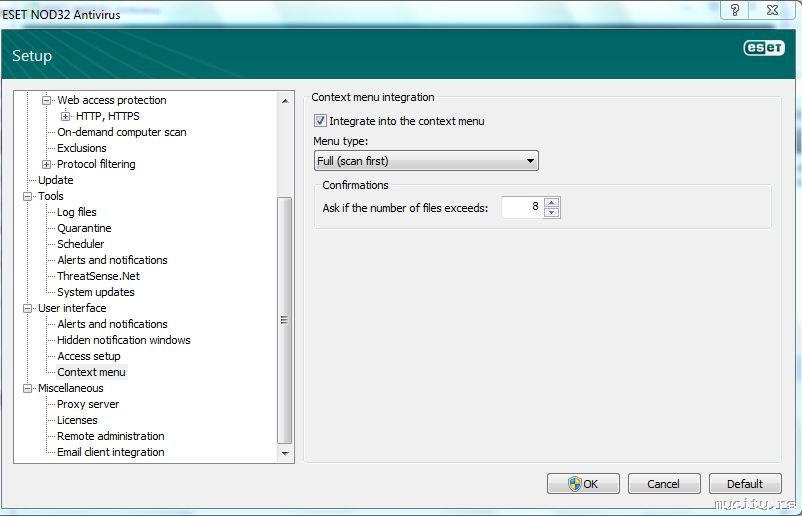Collapse the User interface tree node

[28, 308]
